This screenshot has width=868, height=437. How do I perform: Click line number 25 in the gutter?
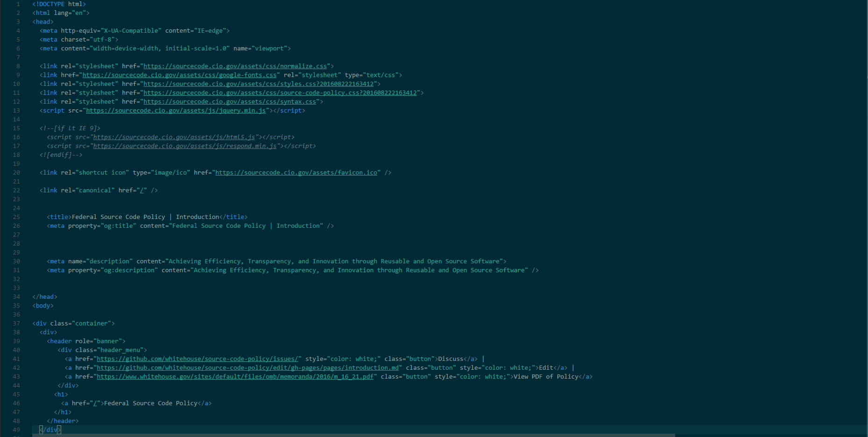pyautogui.click(x=16, y=217)
